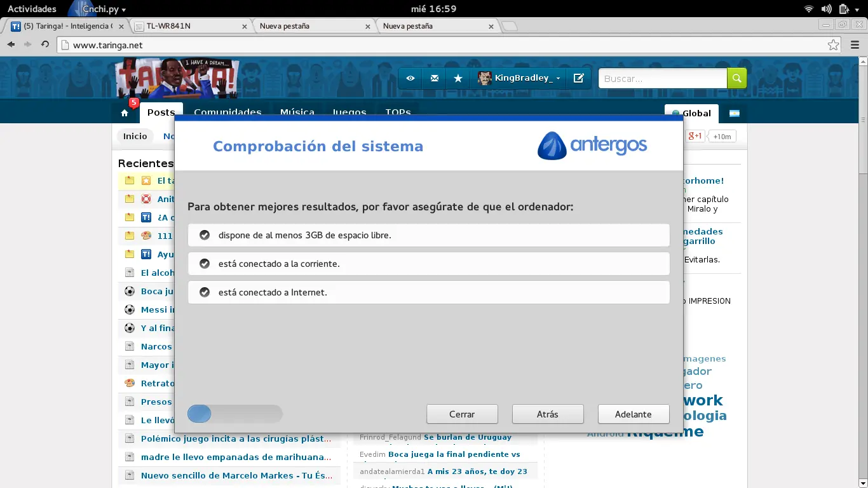Select the Taringa! Inteligencia browser tab

[67, 26]
